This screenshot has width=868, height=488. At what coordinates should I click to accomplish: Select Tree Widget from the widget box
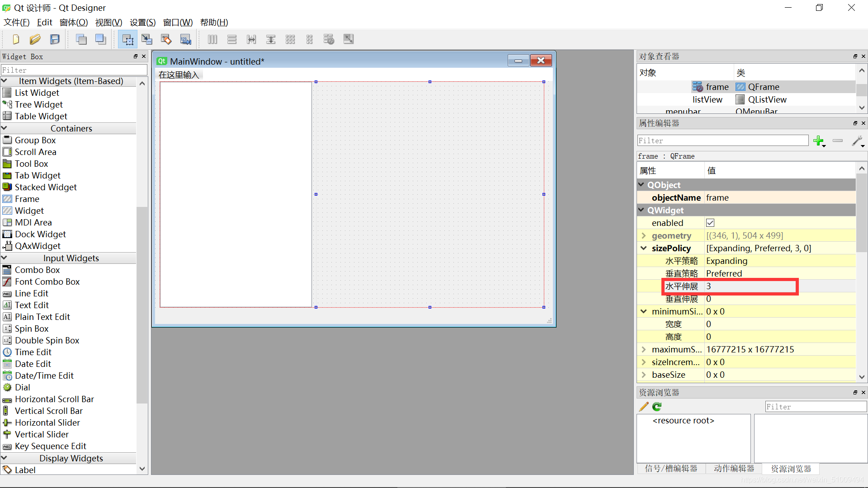tap(38, 104)
